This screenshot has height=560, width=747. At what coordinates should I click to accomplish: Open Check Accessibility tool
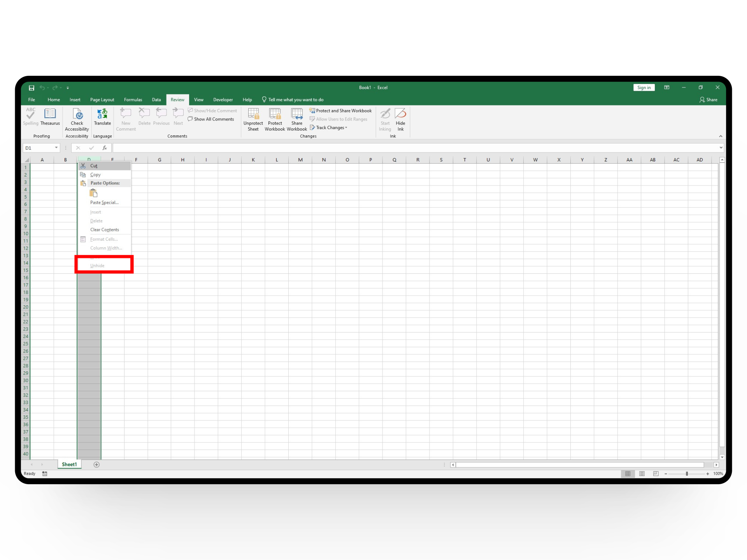pyautogui.click(x=77, y=114)
